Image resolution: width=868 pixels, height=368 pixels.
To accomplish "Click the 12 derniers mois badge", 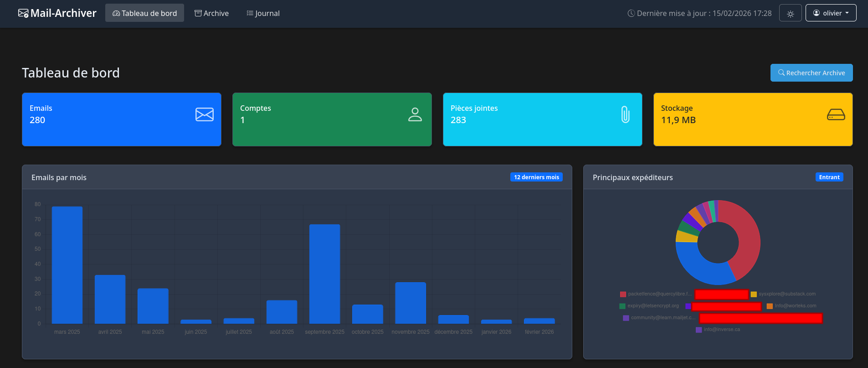I will [x=536, y=177].
